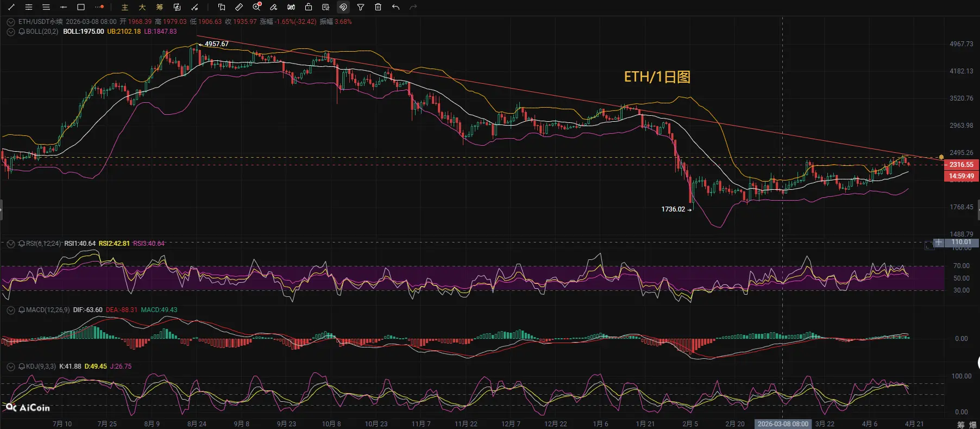Image resolution: width=980 pixels, height=429 pixels.
Task: Click the BOLL UB:2102.18 value
Action: 124,32
